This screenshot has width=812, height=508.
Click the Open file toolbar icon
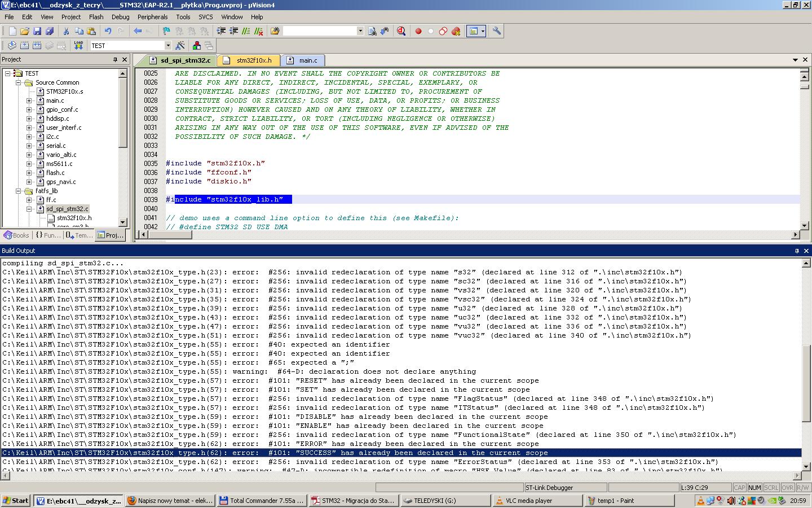tap(25, 31)
